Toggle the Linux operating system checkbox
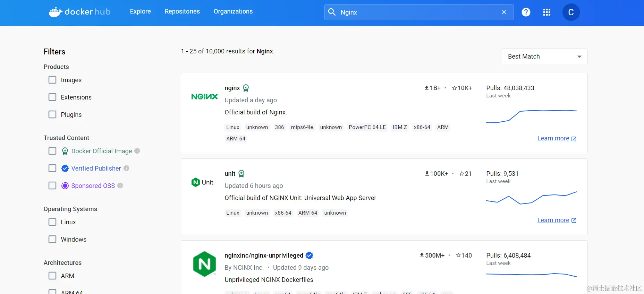The image size is (644, 294). point(52,222)
